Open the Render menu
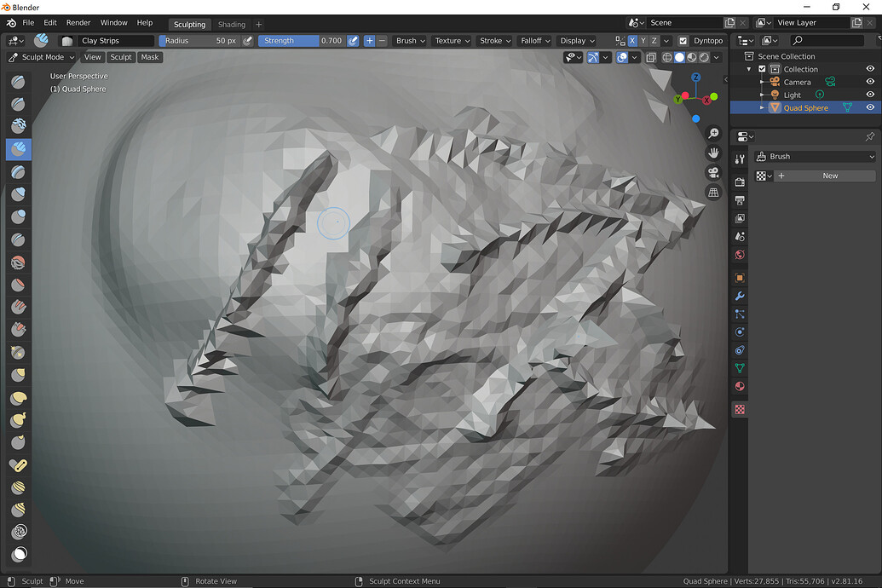Viewport: 882px width, 588px height. [78, 22]
